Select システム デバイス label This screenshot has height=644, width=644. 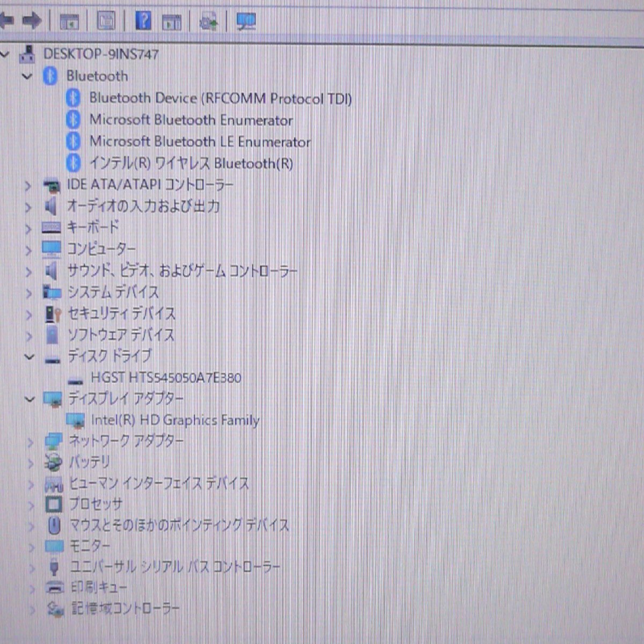113,292
